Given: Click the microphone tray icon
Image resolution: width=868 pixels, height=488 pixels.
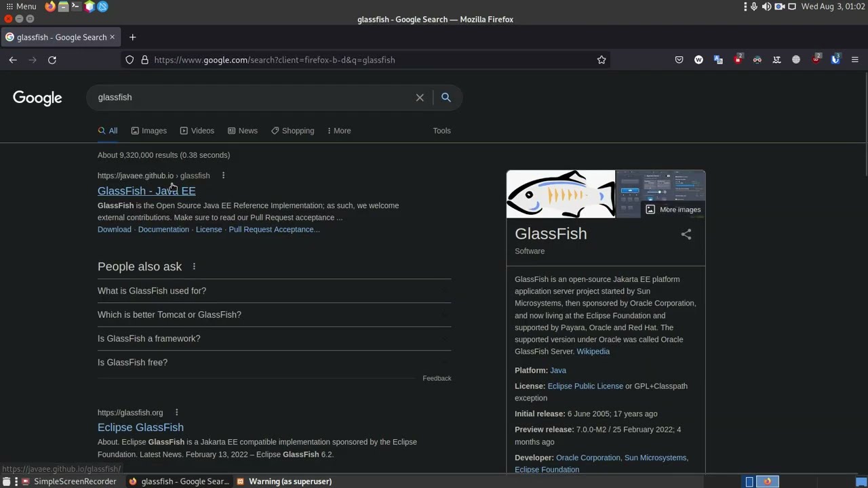Looking at the screenshot, I should click(x=754, y=6).
